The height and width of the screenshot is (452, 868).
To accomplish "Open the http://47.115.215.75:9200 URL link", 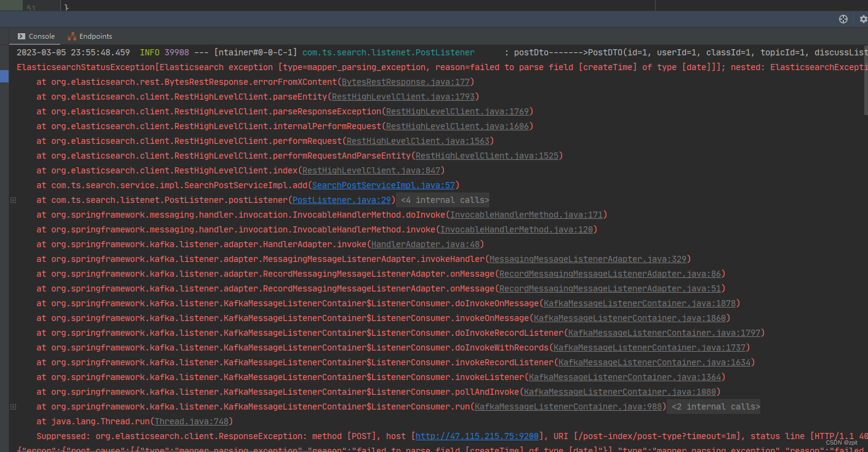I will click(x=476, y=436).
